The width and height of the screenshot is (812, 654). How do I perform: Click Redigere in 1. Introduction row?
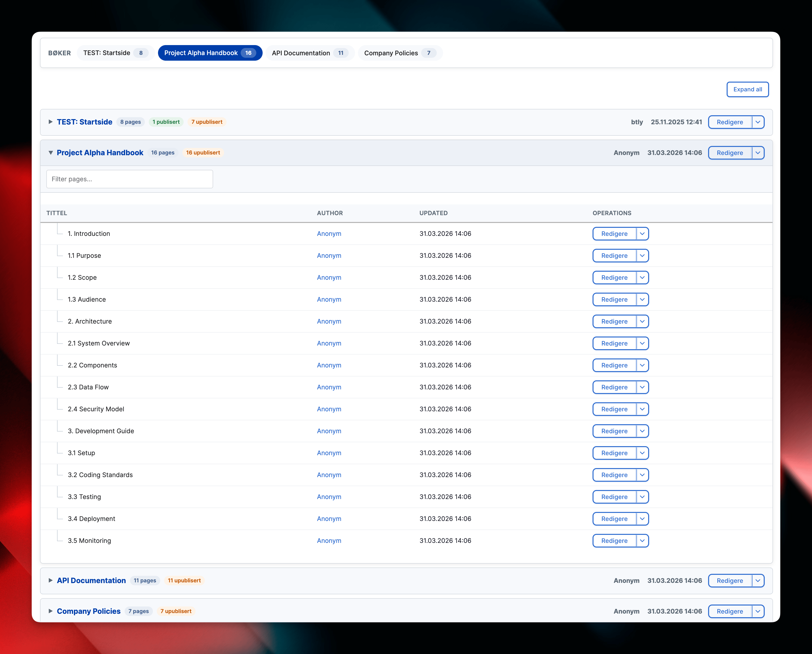[x=614, y=234]
